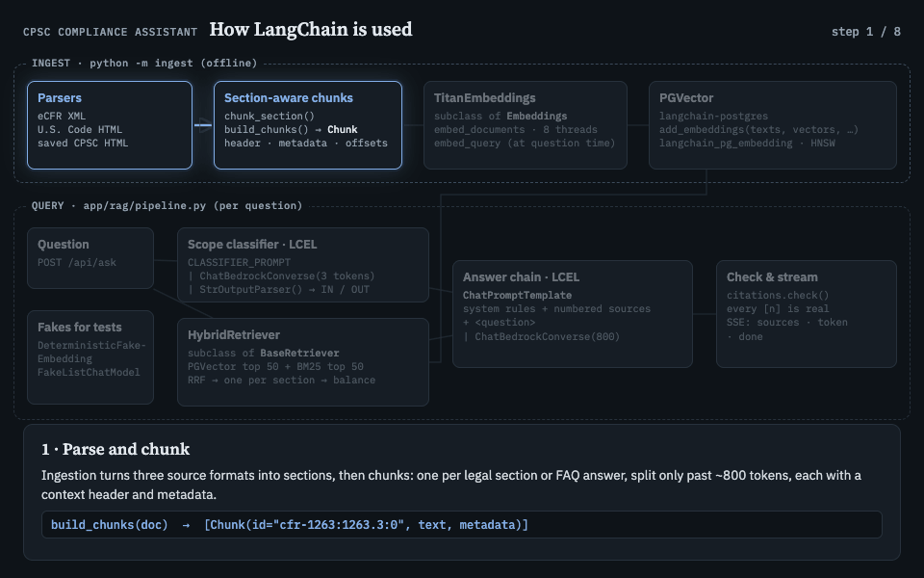Screen dimensions: 924x578
Task: Click the ChatBedrockConverse(3 tokens) line
Action: click(281, 276)
